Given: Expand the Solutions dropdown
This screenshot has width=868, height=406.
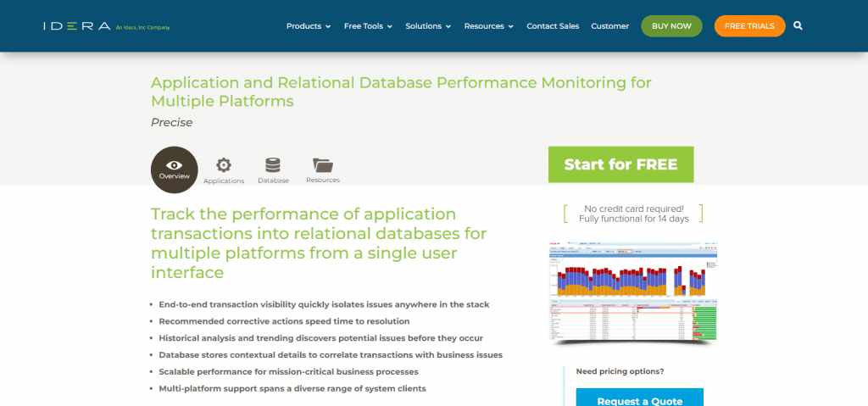Looking at the screenshot, I should pos(428,26).
